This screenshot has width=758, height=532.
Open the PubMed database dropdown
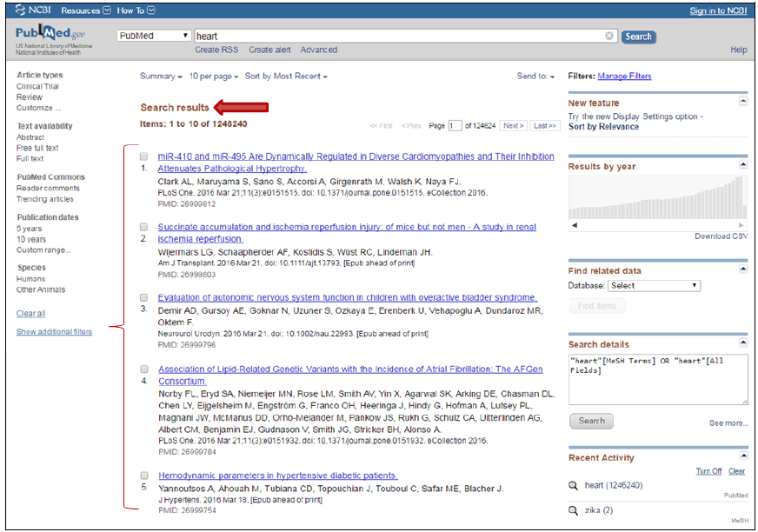(154, 36)
